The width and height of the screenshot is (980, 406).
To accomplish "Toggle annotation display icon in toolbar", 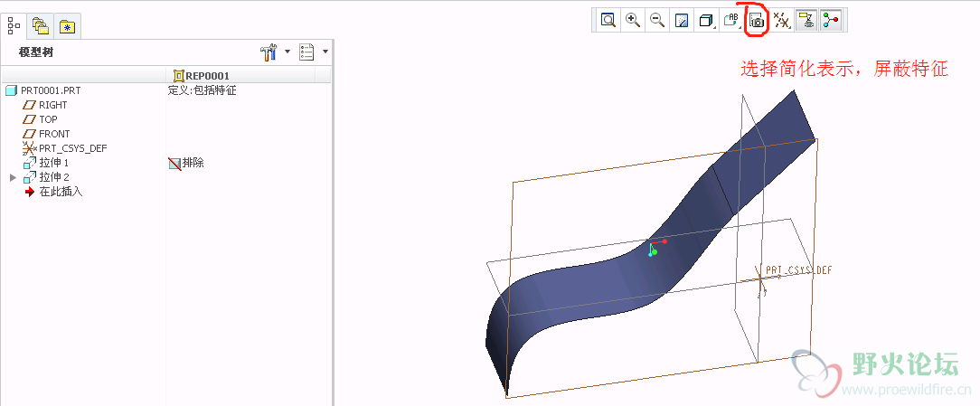I will pyautogui.click(x=806, y=21).
